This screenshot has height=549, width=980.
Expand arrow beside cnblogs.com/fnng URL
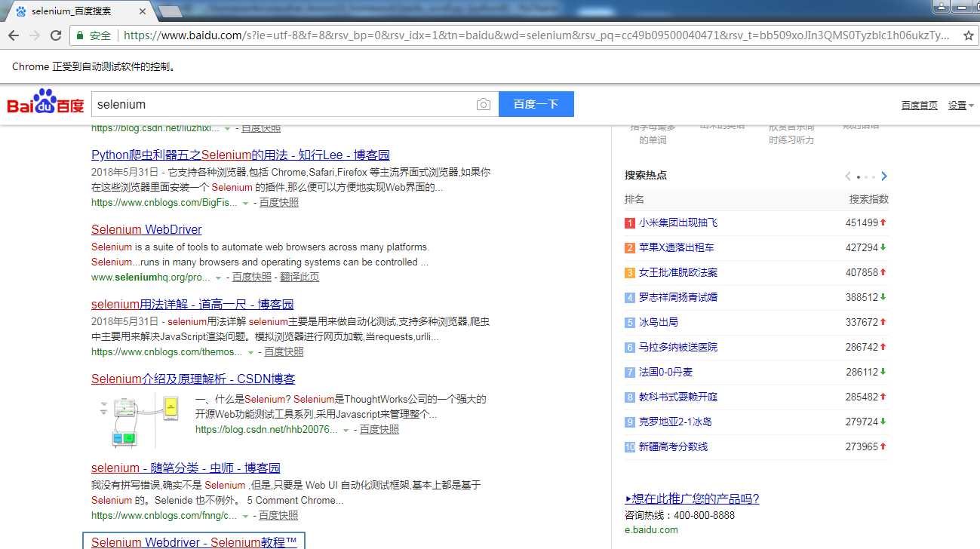(x=245, y=517)
